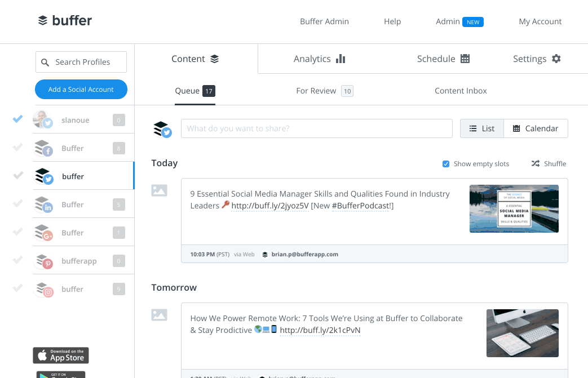Enable the checkmark next to slanoue
Image resolution: width=588 pixels, height=378 pixels.
(17, 119)
